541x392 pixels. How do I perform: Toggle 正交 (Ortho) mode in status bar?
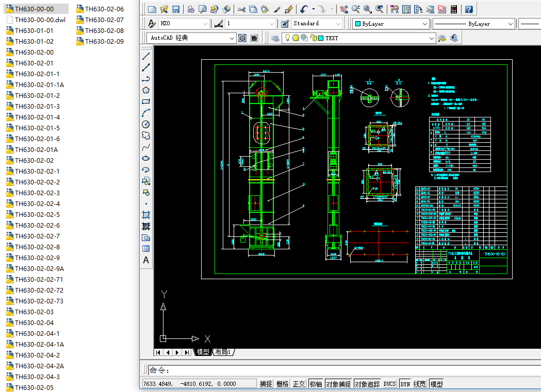299,384
